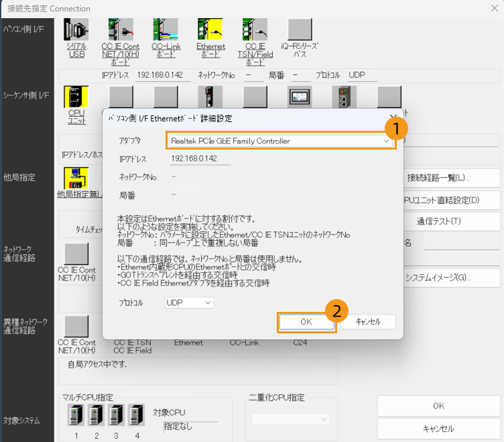
Task: Click the 局番 field in dialog
Action: [186, 195]
